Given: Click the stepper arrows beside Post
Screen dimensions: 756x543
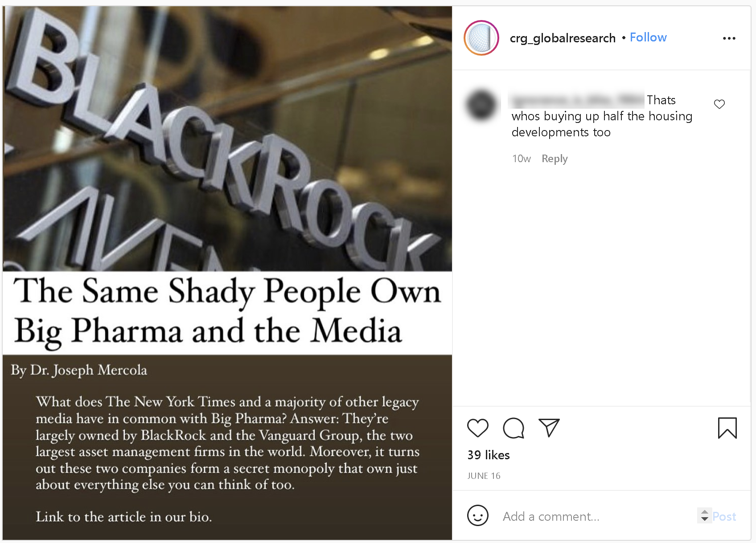Looking at the screenshot, I should [704, 516].
